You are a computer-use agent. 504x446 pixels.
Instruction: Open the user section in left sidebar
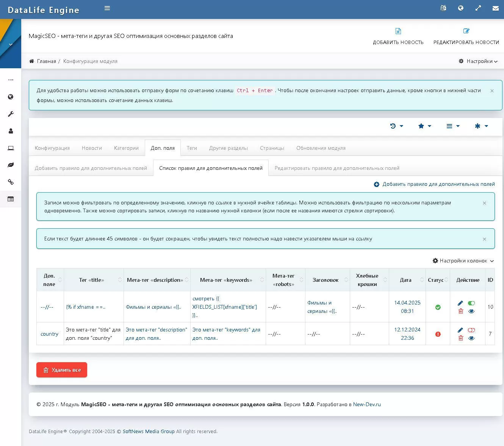point(11,131)
